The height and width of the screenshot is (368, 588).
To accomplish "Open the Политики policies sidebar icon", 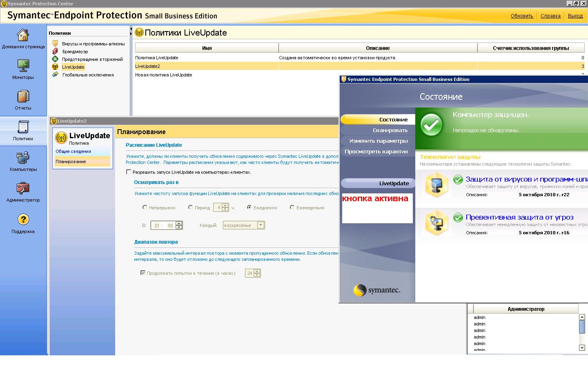I will point(23,127).
